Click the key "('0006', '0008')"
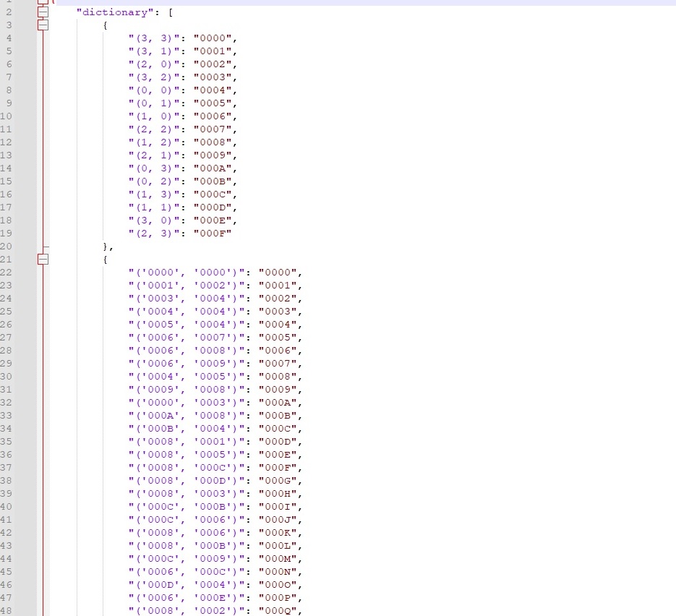 [x=187, y=351]
